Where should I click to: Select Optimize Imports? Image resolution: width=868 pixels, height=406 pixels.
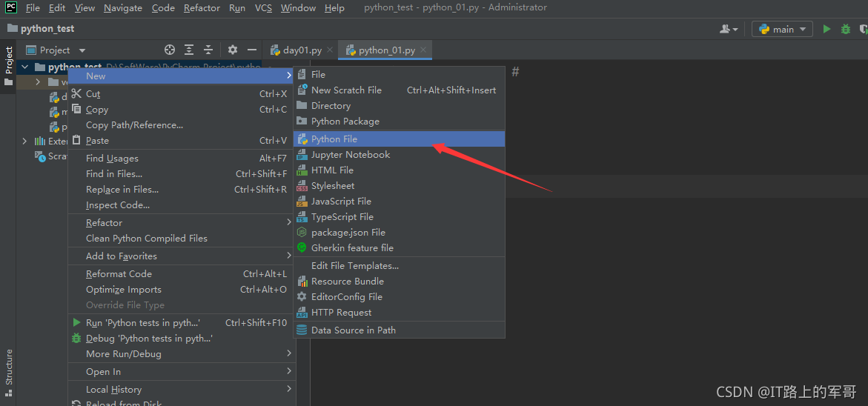pyautogui.click(x=180, y=289)
